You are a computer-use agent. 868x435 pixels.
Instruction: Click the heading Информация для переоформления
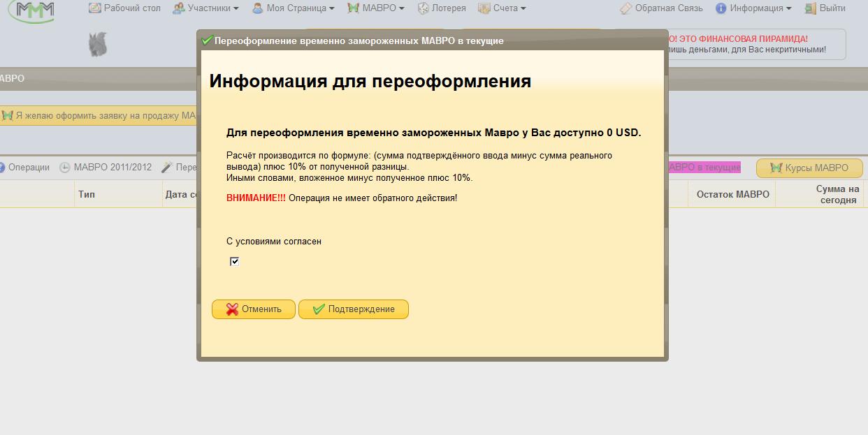(x=370, y=81)
